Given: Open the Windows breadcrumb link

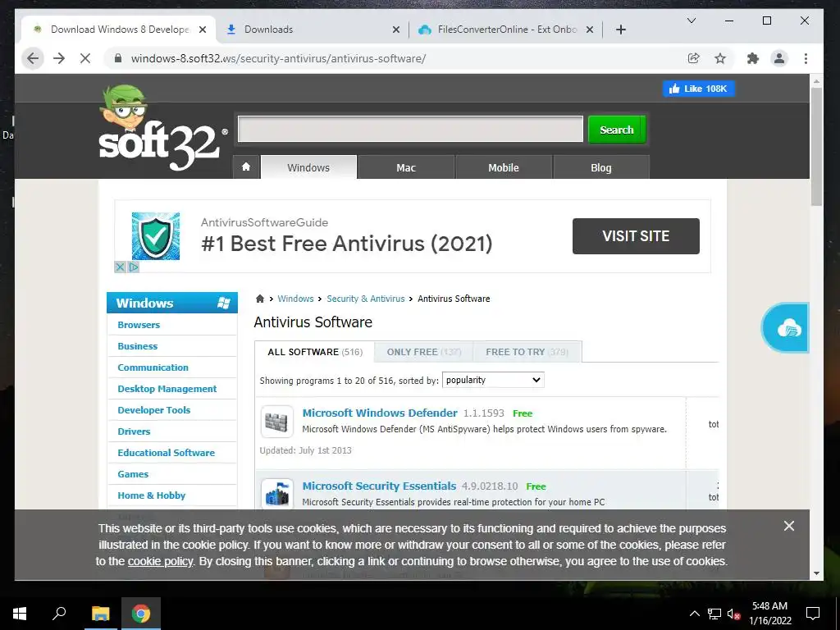Looking at the screenshot, I should (295, 299).
